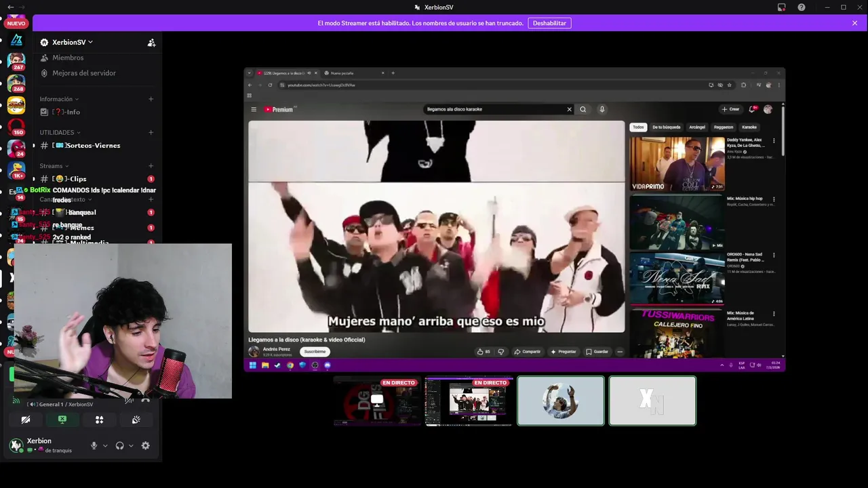This screenshot has height=488, width=868.
Task: Select the participant tile with round avatar
Action: [x=561, y=401]
